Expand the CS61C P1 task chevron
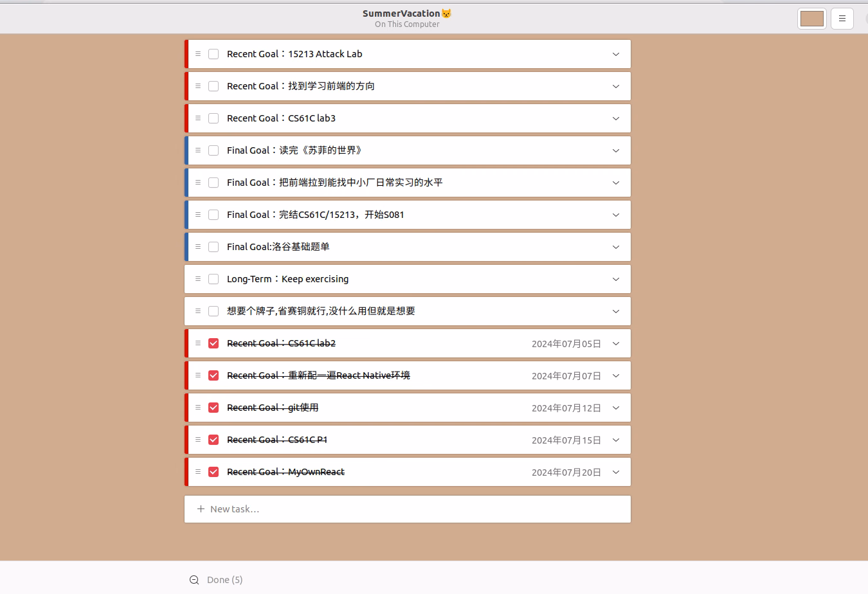The width and height of the screenshot is (868, 594). coord(616,440)
